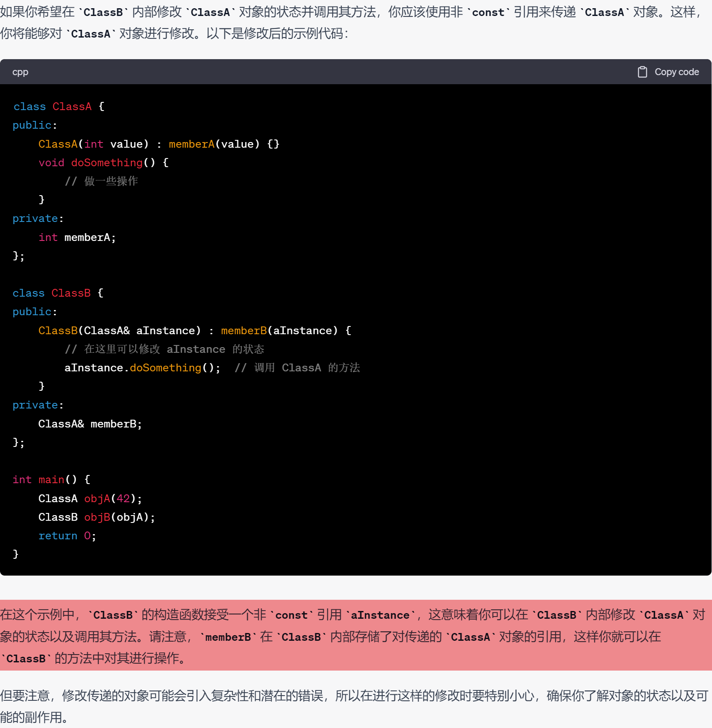712x728 pixels.
Task: Click the 'ClassA& memberB;' line
Action: pyautogui.click(x=90, y=424)
